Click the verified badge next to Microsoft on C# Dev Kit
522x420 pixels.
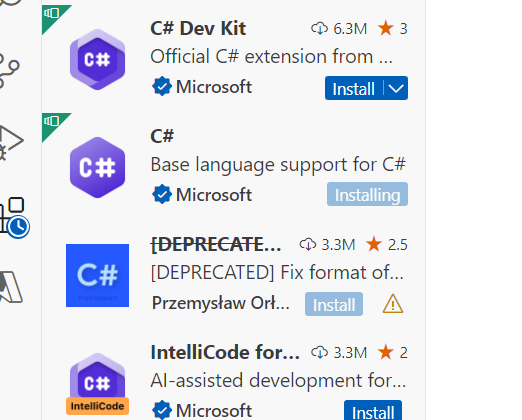coord(162,86)
